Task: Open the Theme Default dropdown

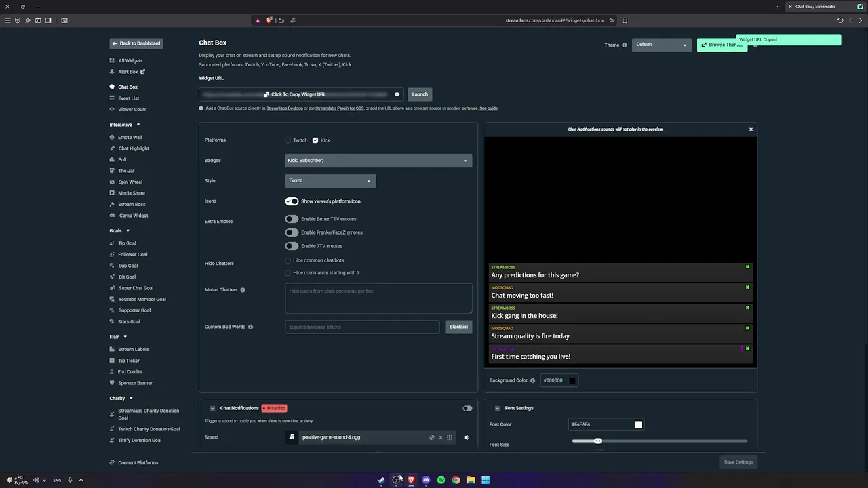Action: pyautogui.click(x=661, y=45)
